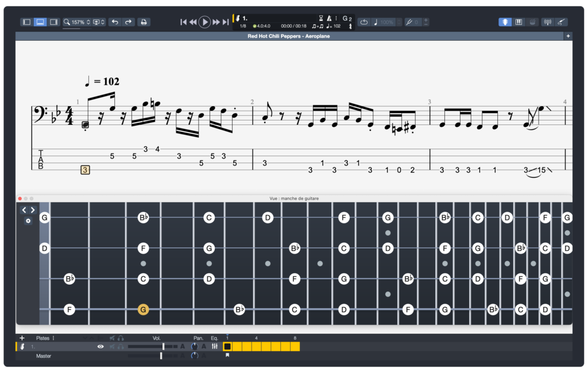Select highlighted fret 3 in tablature
Viewport: 588px width, 373px height.
85,170
